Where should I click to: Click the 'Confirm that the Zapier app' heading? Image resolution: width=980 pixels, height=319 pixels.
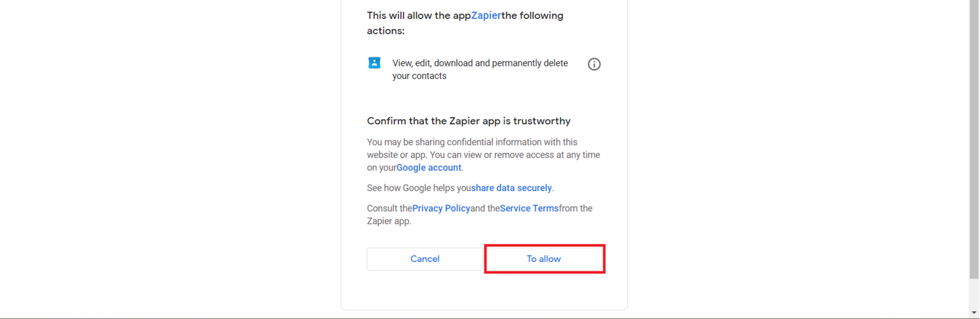tap(469, 121)
